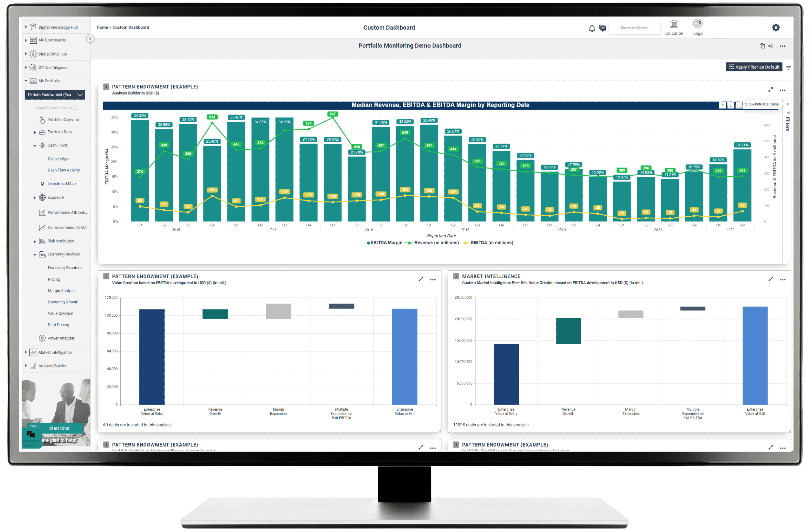Open the Pattern Endowment portfolio dropdown
Screen dimensions: 812x532
click(55, 95)
